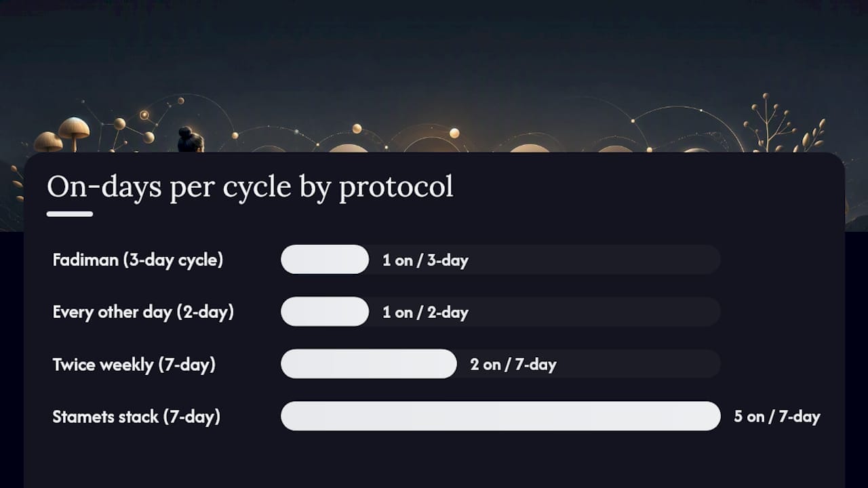Click the person silhouette in the header
This screenshot has width=868, height=488.
tap(191, 140)
